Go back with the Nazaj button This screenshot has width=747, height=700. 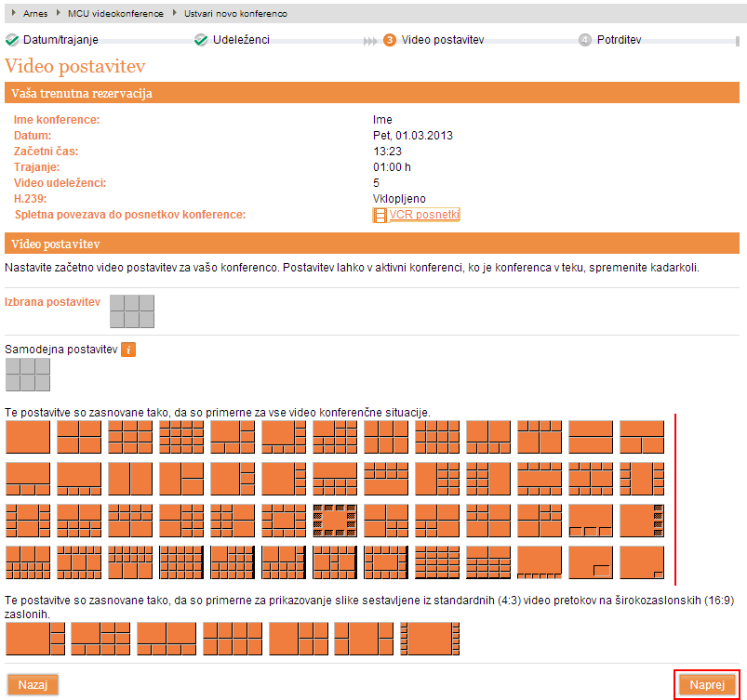(x=33, y=685)
